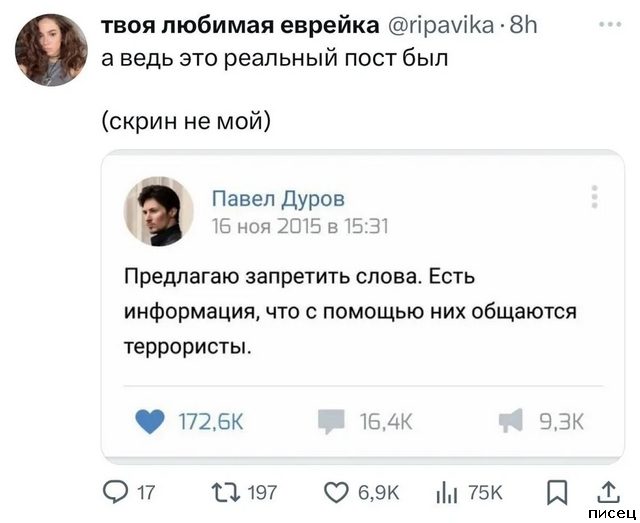
Task: Open the Павел Дуров name link
Action: tap(279, 198)
